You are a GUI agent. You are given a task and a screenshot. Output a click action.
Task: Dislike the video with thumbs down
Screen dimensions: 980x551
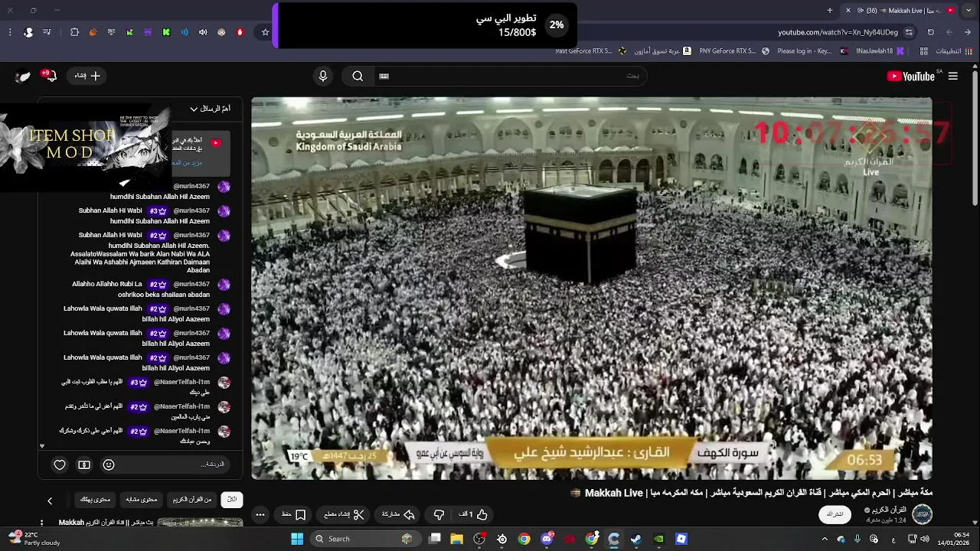[x=439, y=514]
